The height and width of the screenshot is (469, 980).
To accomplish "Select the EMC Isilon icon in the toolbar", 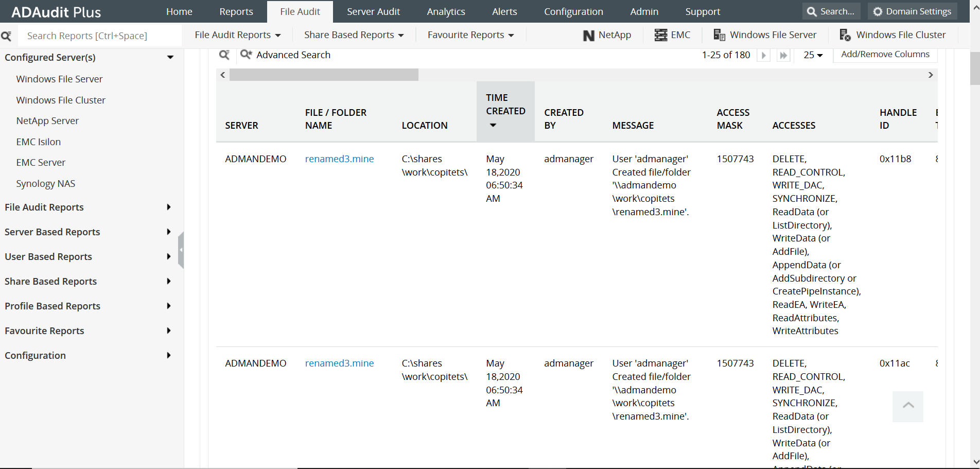I will coord(660,35).
